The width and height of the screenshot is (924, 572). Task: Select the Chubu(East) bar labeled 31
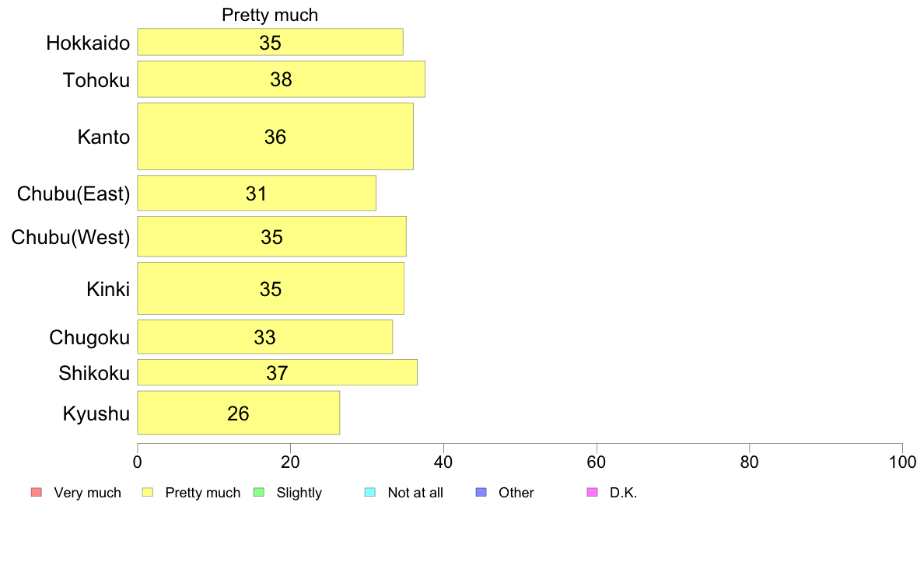tap(257, 193)
